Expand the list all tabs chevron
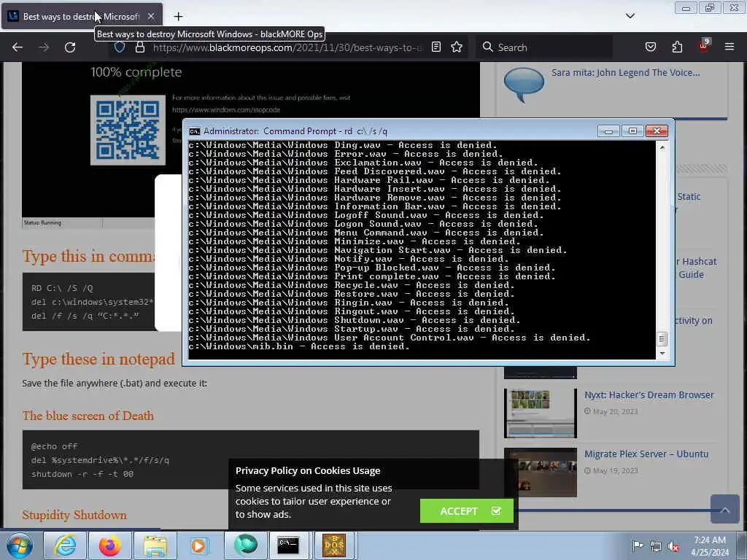The image size is (747, 560). [x=630, y=16]
